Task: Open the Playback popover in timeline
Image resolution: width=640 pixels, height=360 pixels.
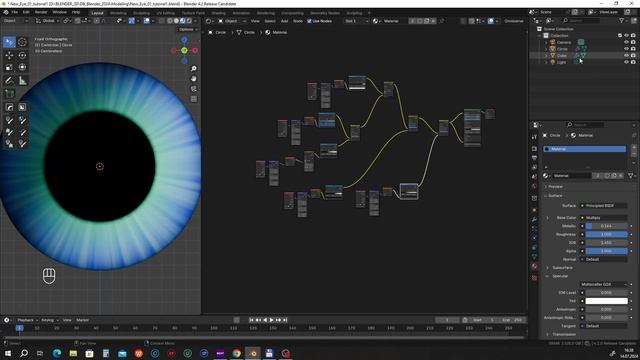Action: 27,320
